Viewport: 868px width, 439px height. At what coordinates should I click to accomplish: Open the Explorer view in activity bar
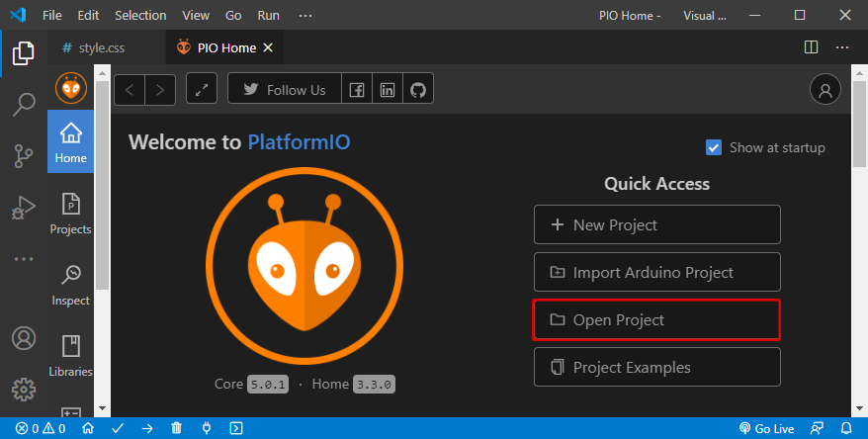24,53
